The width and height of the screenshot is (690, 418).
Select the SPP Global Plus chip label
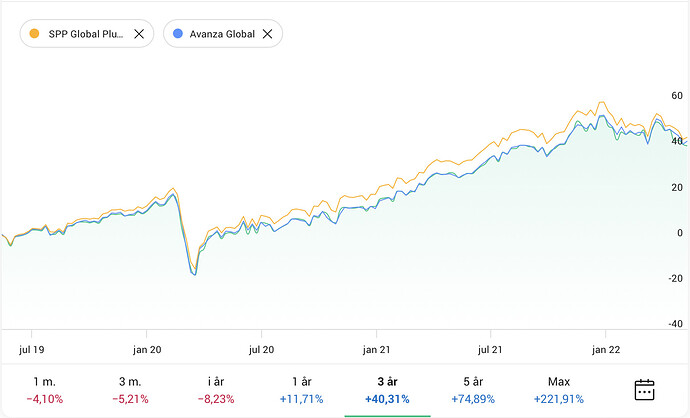[x=86, y=34]
